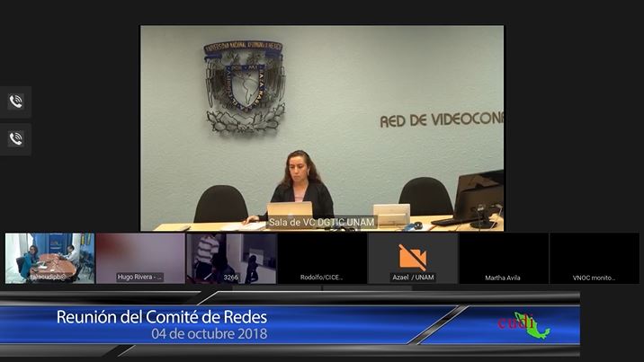Select the Rodolfo/CICE participant tile
Viewport: 644px width, 362px height.
[322, 259]
